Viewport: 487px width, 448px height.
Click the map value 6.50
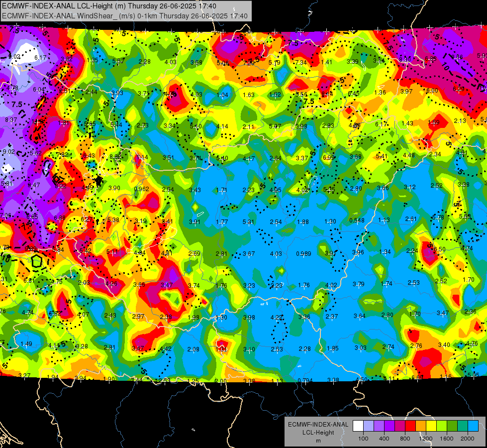point(439,249)
